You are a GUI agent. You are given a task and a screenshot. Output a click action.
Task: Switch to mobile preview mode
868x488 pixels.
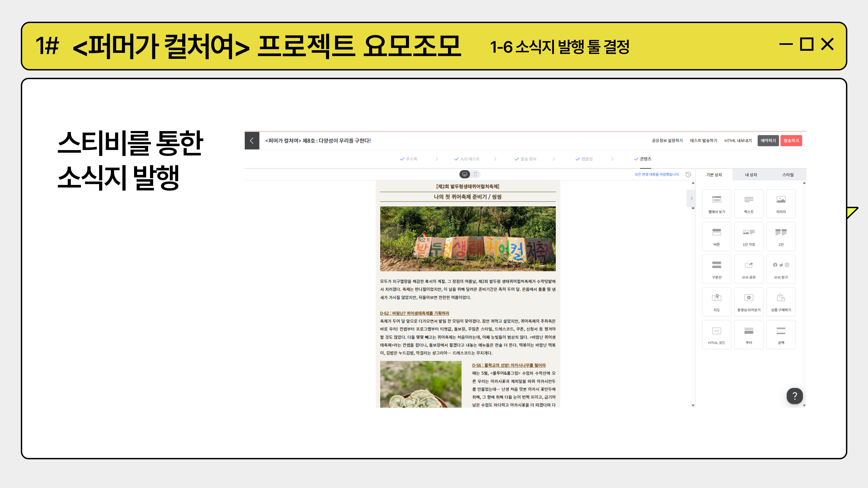point(475,174)
